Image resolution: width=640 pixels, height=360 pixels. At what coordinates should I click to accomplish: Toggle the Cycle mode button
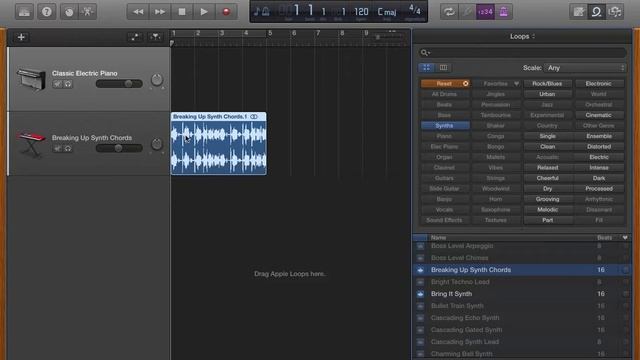449,12
